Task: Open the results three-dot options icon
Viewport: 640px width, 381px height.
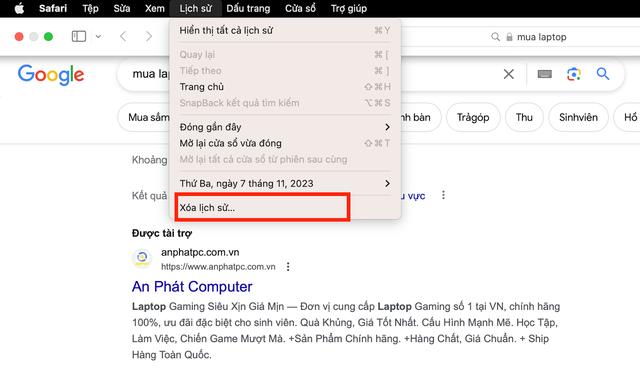Action: coord(443,195)
